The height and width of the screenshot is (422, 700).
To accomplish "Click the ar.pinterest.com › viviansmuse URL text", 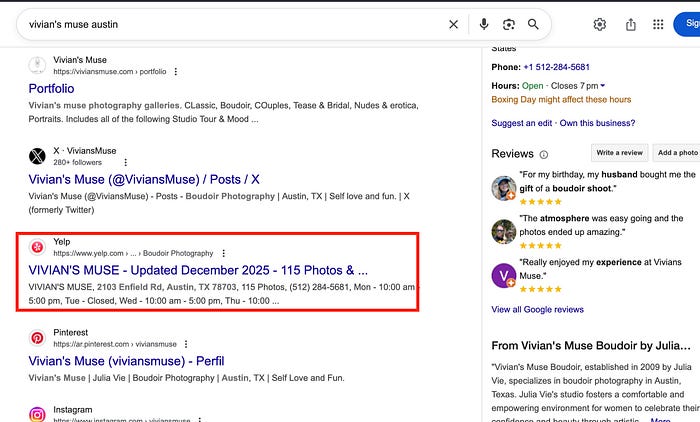I will 115,344.
